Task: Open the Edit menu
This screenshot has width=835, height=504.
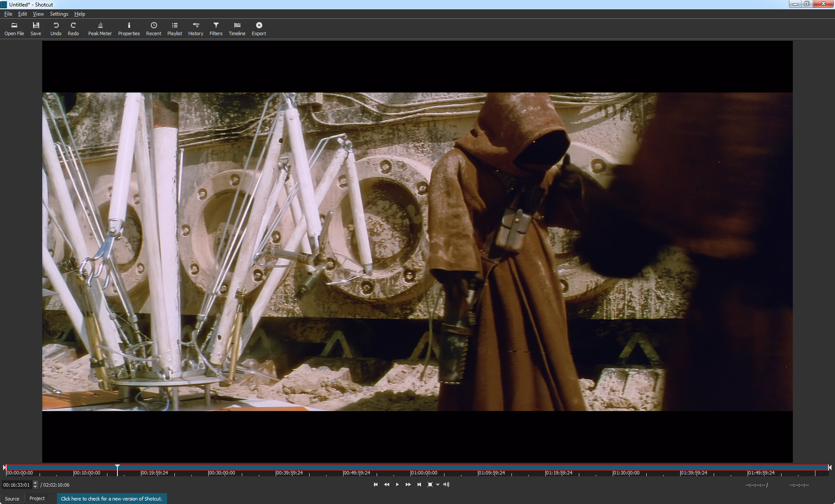Action: 23,14
